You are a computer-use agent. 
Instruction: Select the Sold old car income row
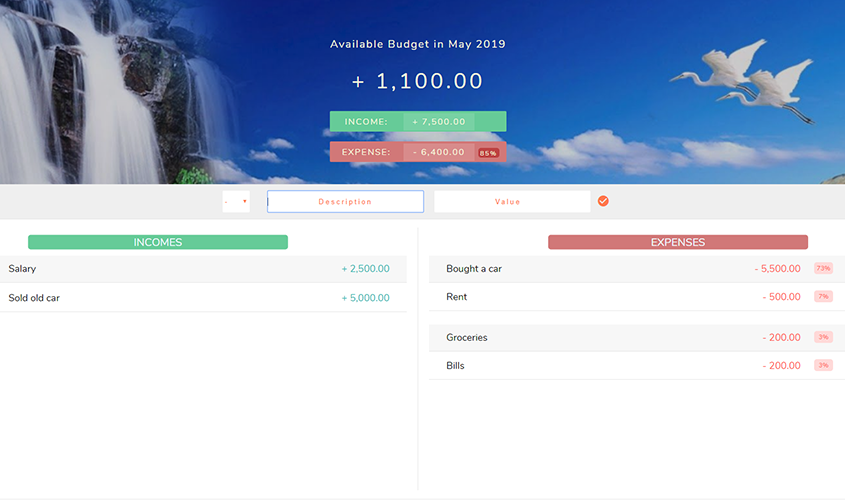(x=203, y=297)
